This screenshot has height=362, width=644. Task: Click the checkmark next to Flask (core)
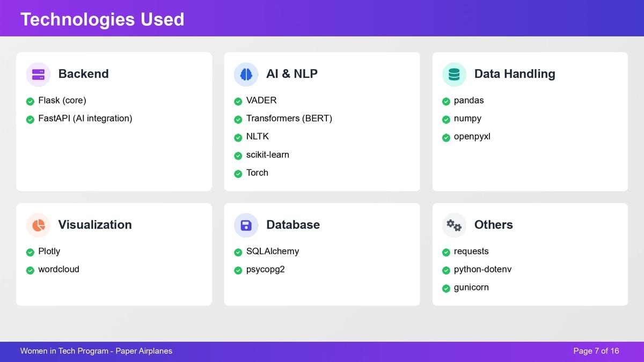click(31, 101)
